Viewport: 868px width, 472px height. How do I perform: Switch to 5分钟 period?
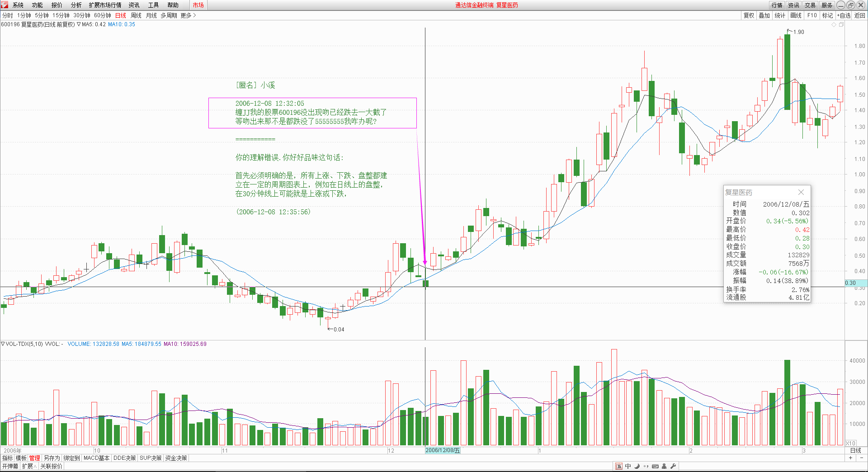click(42, 15)
